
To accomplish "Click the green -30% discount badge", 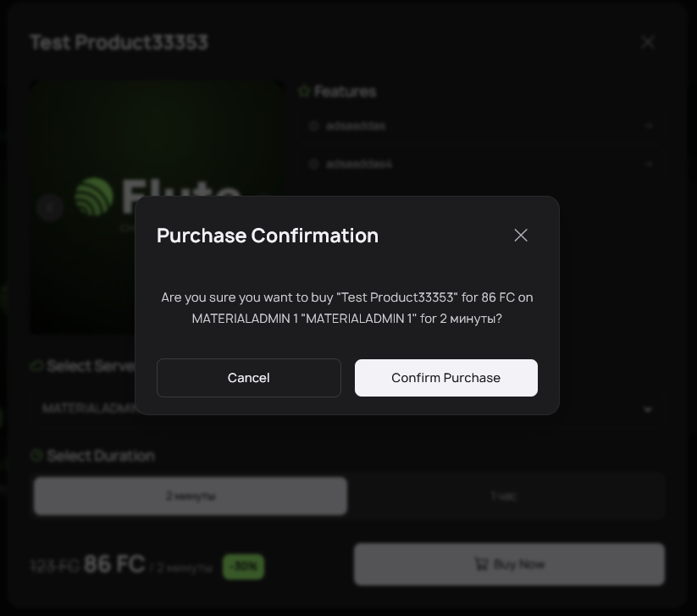I will [x=244, y=566].
